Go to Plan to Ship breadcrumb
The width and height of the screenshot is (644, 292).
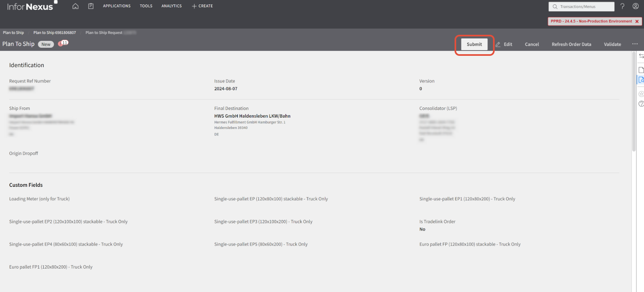tap(13, 33)
